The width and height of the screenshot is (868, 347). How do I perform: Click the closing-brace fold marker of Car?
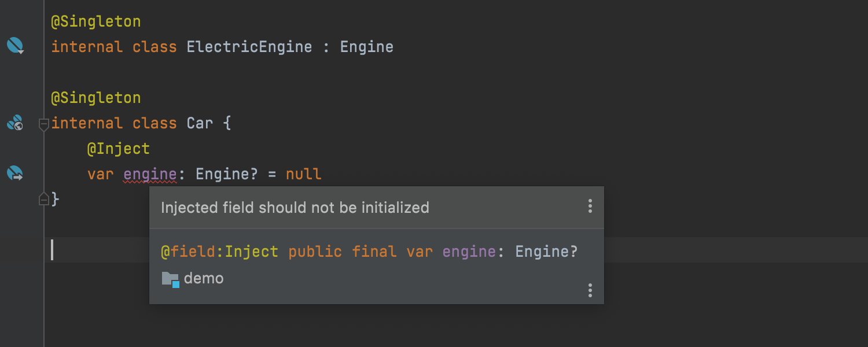pyautogui.click(x=43, y=199)
